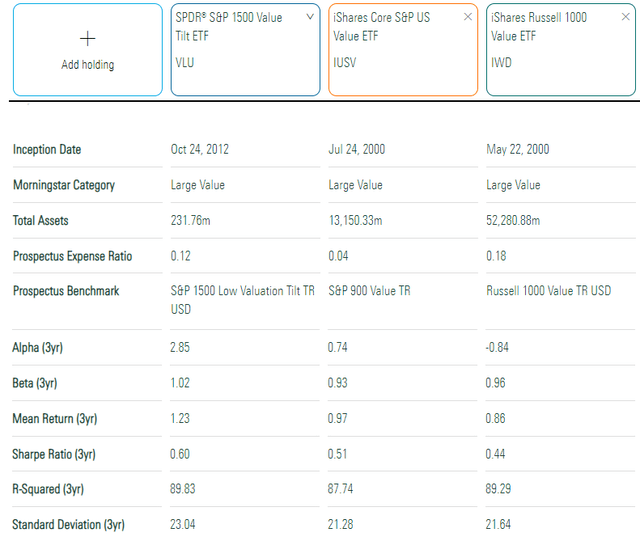Select Sharpe ratio value 0.51

coord(338,454)
